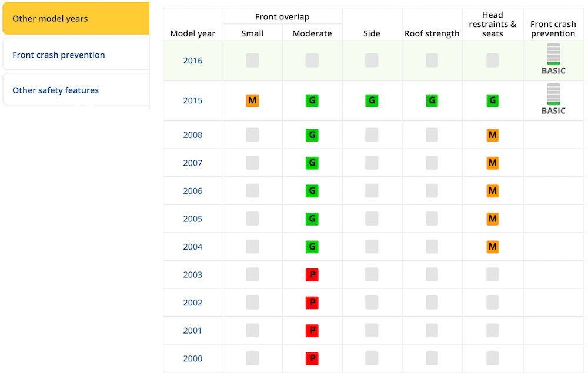
Task: Open the 2016 model year link
Action: coord(193,61)
